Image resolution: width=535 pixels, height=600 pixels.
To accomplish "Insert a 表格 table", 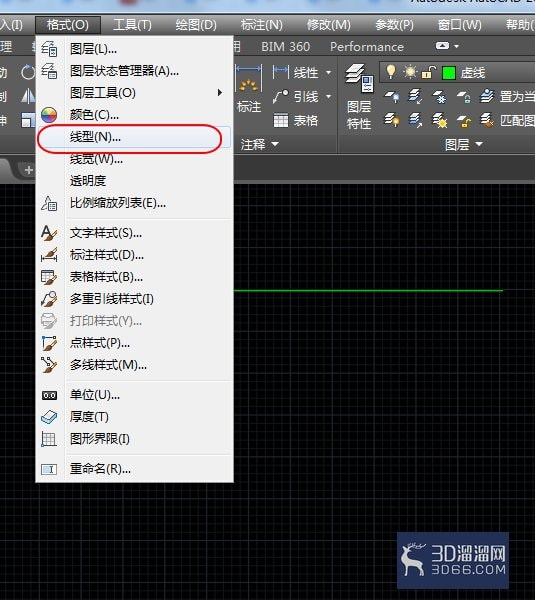I will pos(296,121).
